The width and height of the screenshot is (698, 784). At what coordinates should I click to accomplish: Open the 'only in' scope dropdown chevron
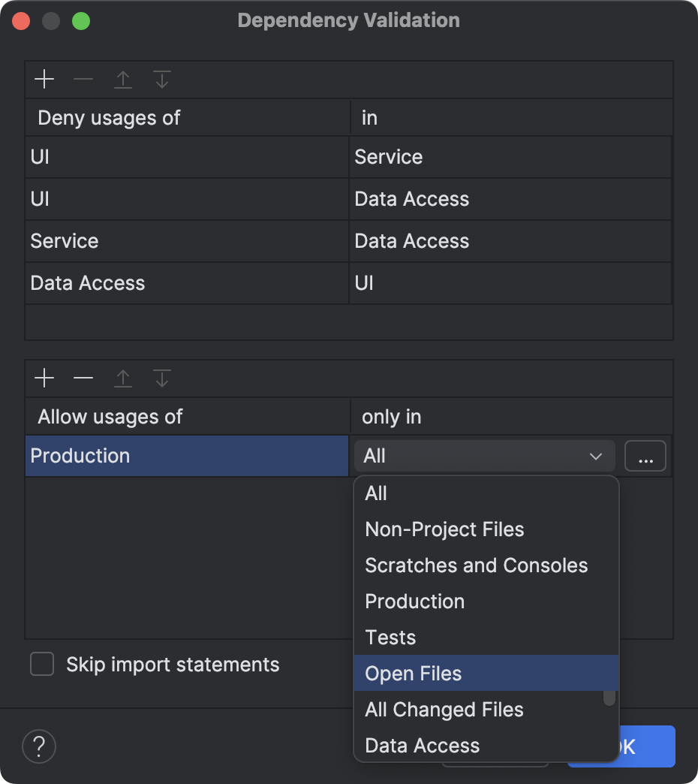597,456
